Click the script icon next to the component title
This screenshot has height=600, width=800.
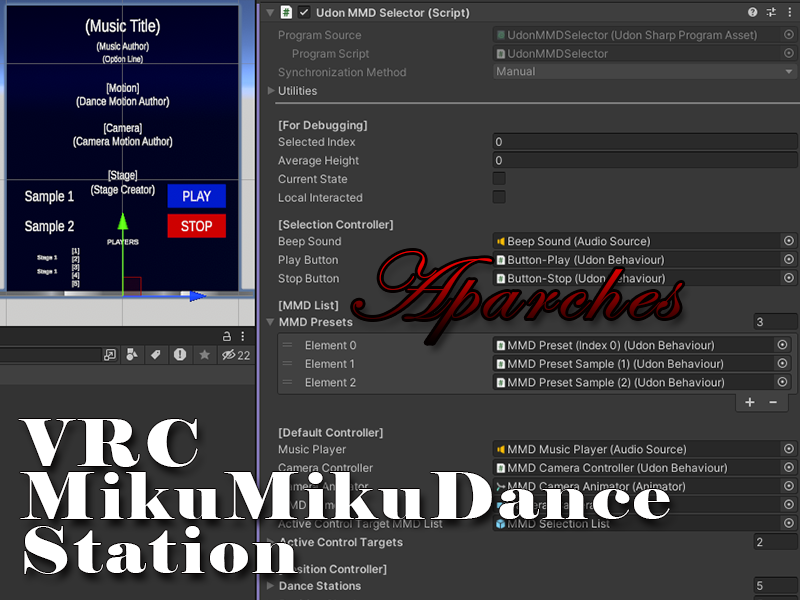pyautogui.click(x=286, y=12)
